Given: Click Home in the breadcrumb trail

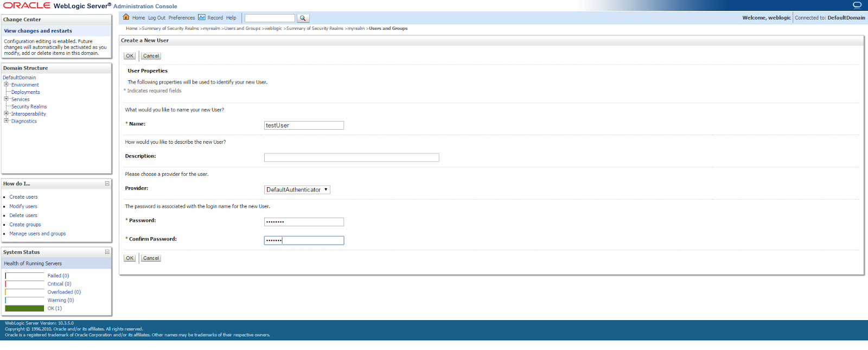Looking at the screenshot, I should coord(131,28).
